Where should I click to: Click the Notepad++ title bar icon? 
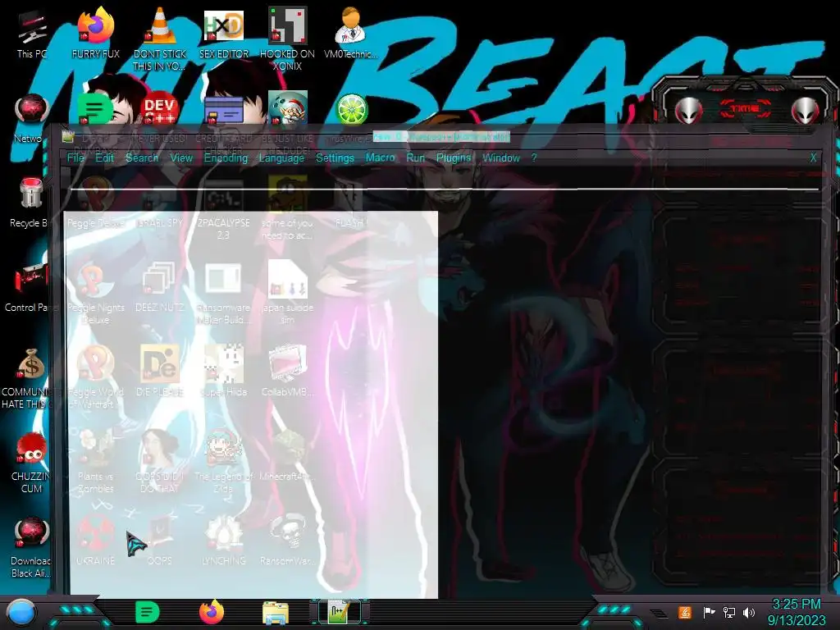(x=67, y=137)
